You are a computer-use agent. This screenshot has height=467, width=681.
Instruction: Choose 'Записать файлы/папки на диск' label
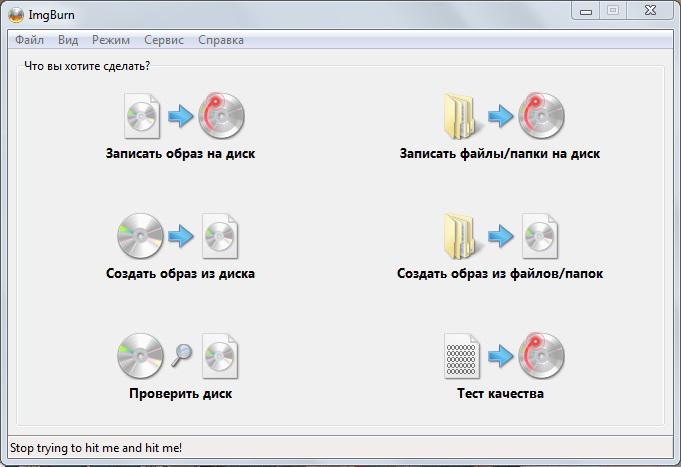click(x=500, y=154)
